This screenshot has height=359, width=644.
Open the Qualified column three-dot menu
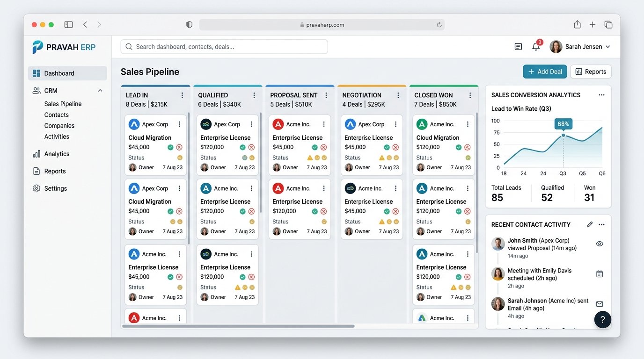(254, 95)
